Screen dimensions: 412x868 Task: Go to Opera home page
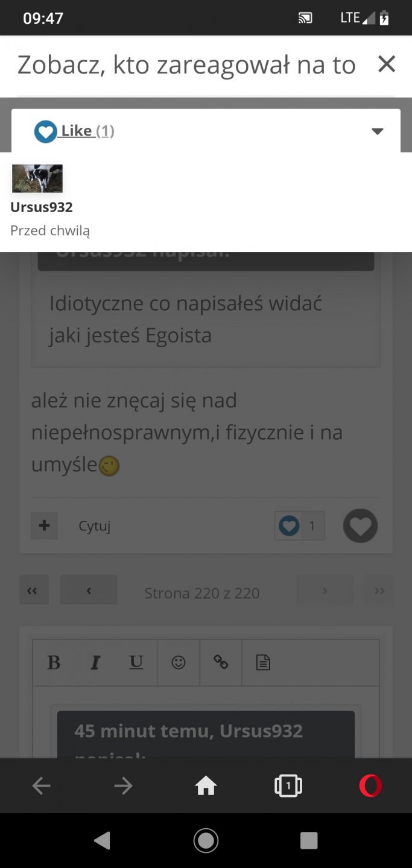click(206, 785)
